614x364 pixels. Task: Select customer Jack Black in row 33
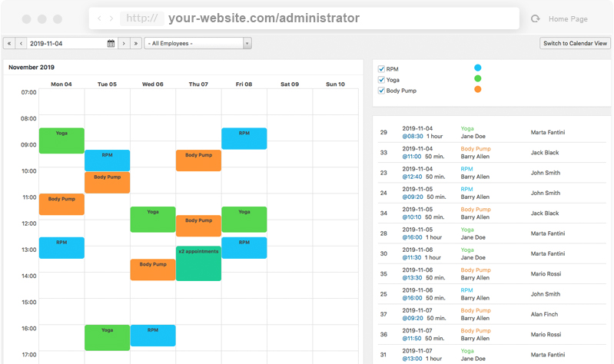(x=545, y=153)
